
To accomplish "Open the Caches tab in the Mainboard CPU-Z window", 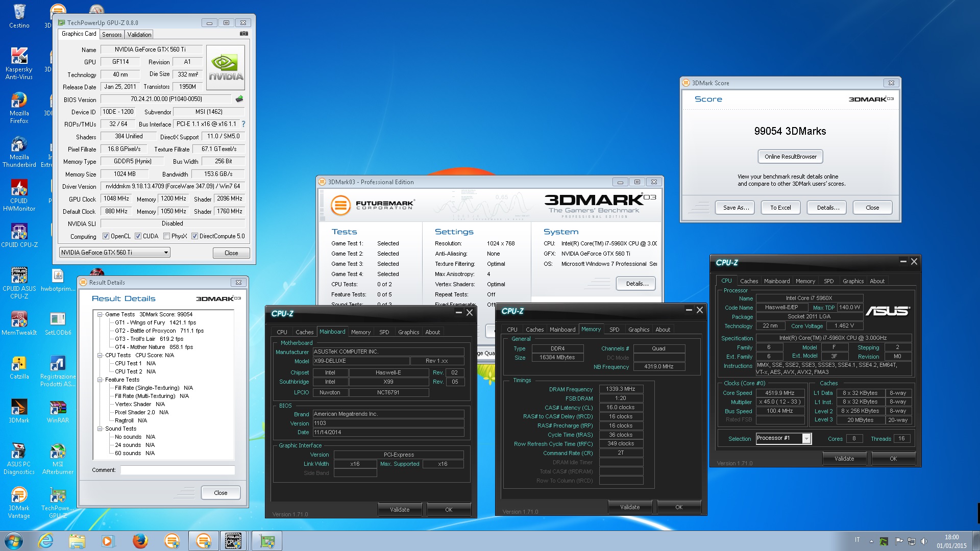I will click(x=304, y=332).
